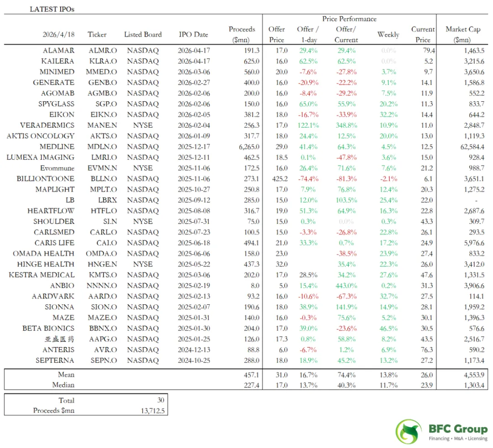
Task: Click AARDVARK company name
Action: 53,296
